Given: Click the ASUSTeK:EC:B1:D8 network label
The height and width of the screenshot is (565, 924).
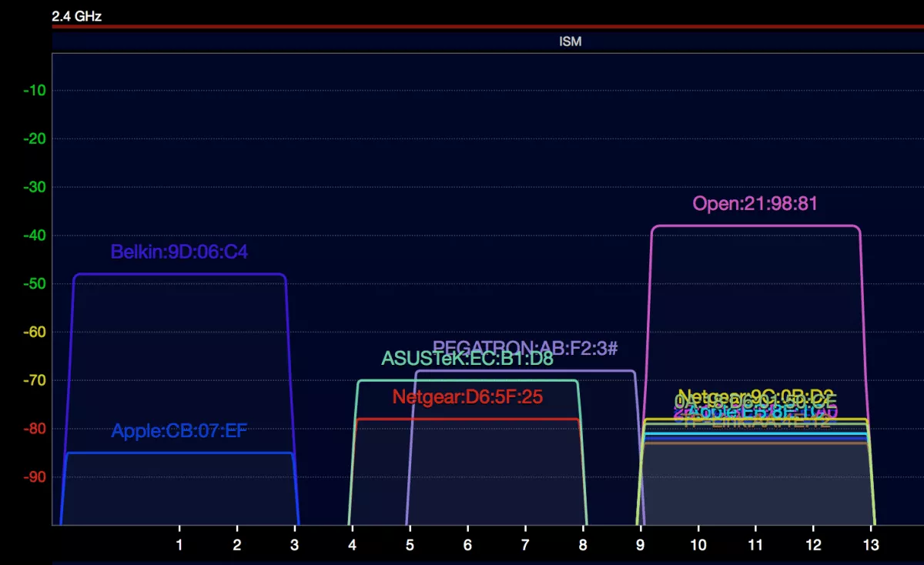Looking at the screenshot, I should coord(467,359).
